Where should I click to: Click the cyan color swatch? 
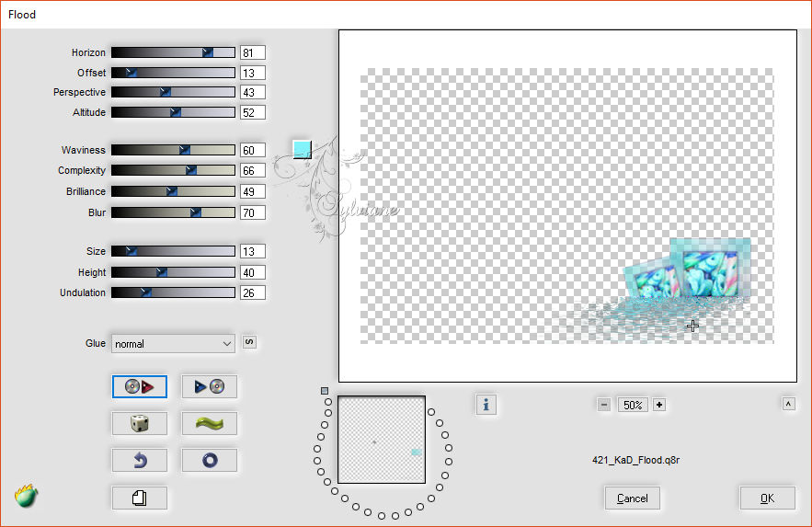[302, 150]
